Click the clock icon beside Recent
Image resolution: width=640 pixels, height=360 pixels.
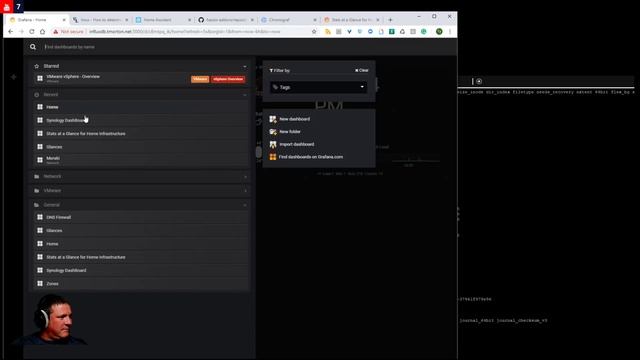point(37,95)
